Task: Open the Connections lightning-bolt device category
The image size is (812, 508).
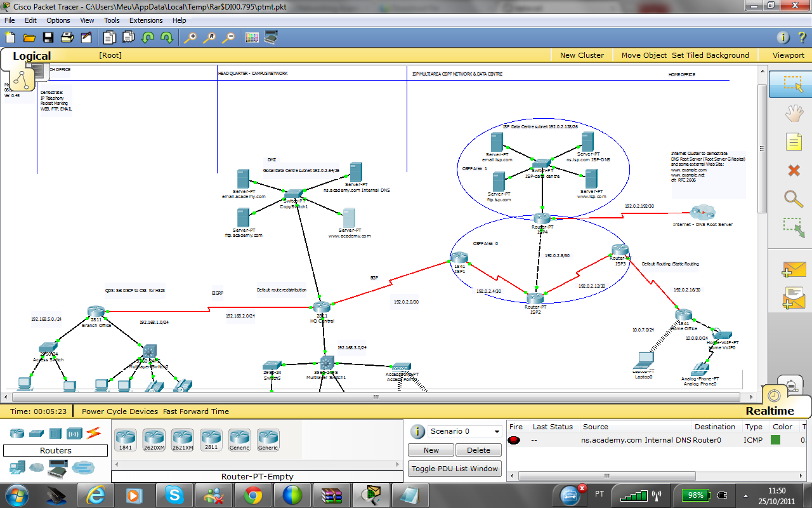Action: [x=92, y=432]
